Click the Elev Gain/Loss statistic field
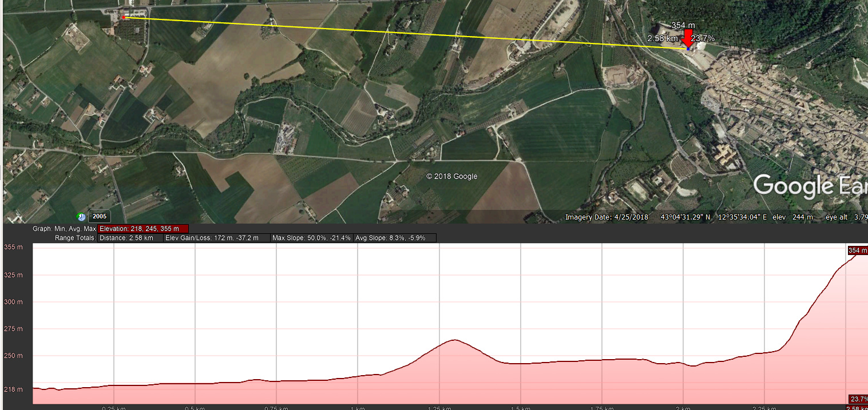This screenshot has width=868, height=410. [x=217, y=238]
